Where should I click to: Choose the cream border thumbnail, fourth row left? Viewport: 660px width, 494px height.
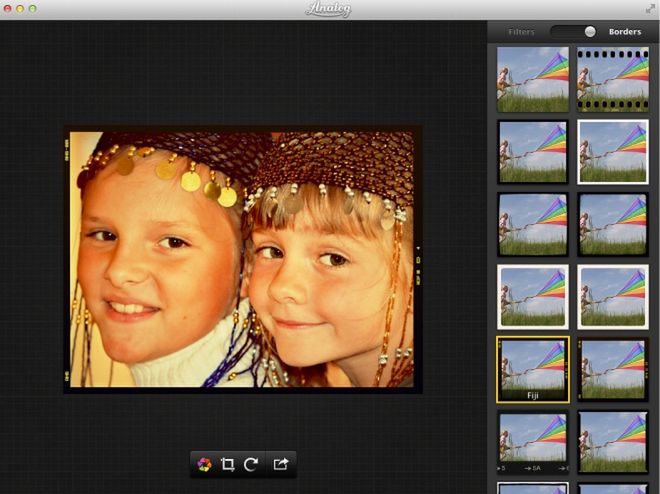pos(533,297)
